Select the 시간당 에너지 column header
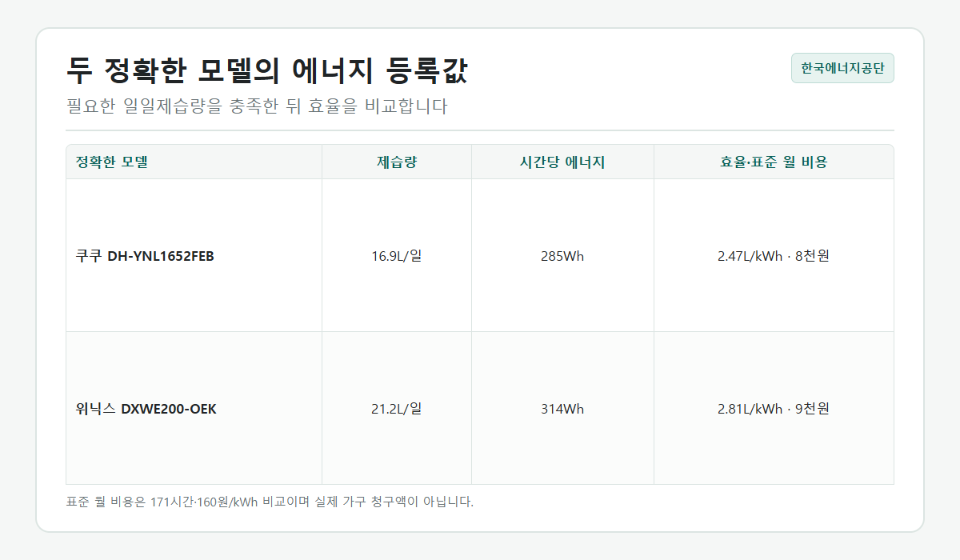Image resolution: width=960 pixels, height=560 pixels. 562,162
